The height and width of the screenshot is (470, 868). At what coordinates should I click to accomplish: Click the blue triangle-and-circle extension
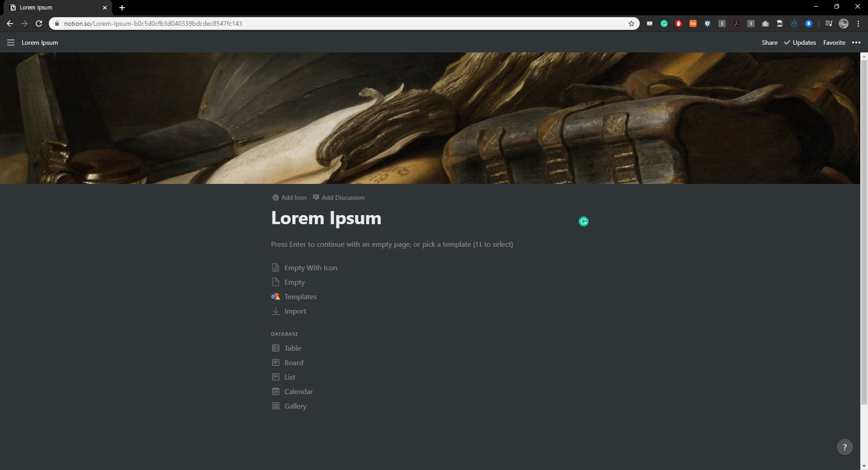click(x=794, y=23)
